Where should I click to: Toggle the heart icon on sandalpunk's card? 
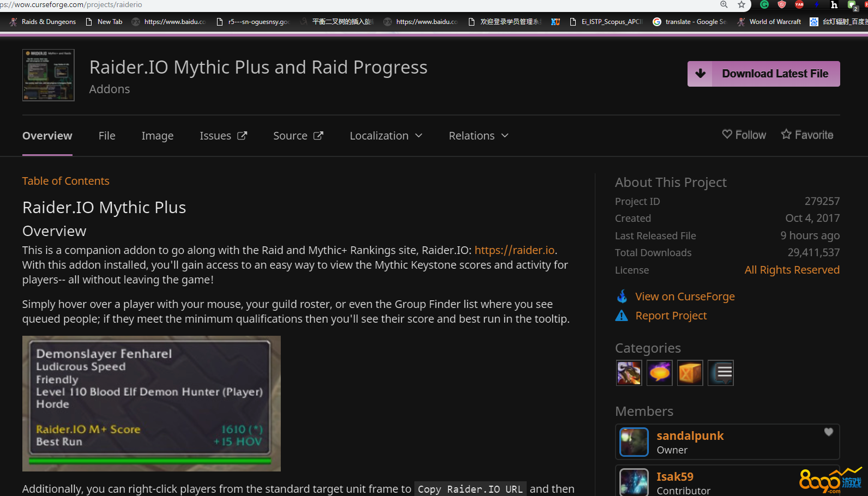tap(828, 432)
